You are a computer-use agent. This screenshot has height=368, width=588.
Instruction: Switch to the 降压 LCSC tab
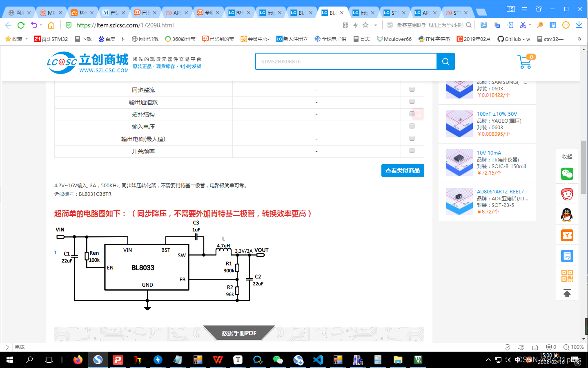(x=239, y=13)
